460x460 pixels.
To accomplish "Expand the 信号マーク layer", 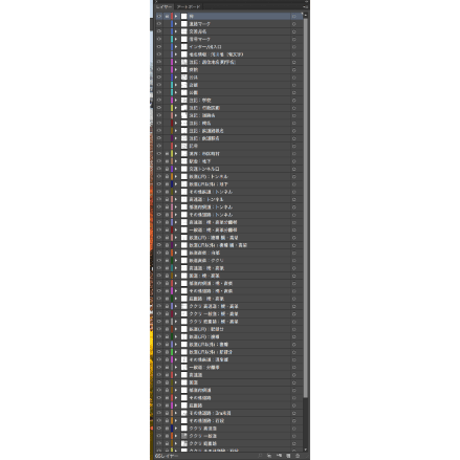I will click(x=176, y=39).
